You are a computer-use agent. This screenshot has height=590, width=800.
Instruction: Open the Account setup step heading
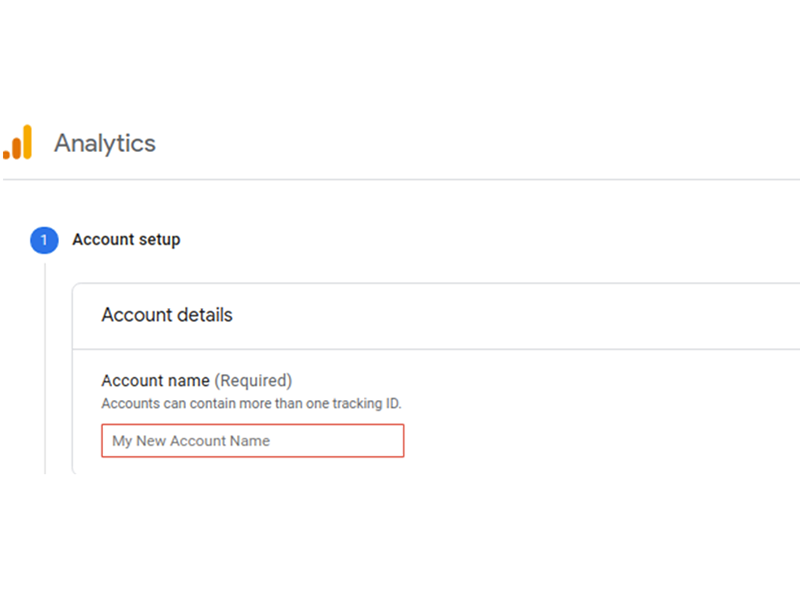[x=126, y=239]
